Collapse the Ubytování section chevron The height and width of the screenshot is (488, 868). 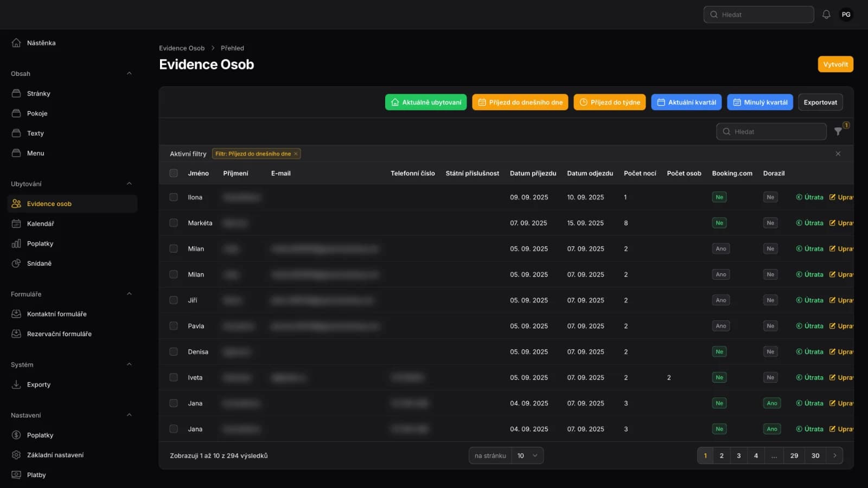coord(129,184)
